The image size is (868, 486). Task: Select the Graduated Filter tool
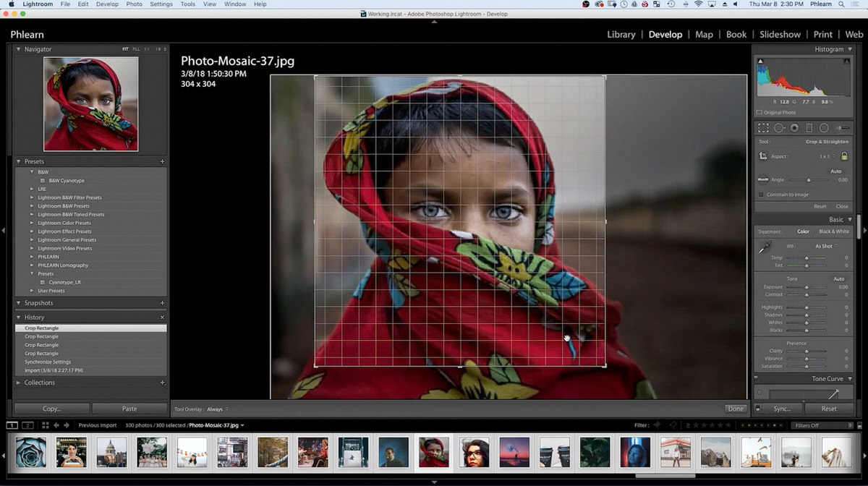click(809, 128)
